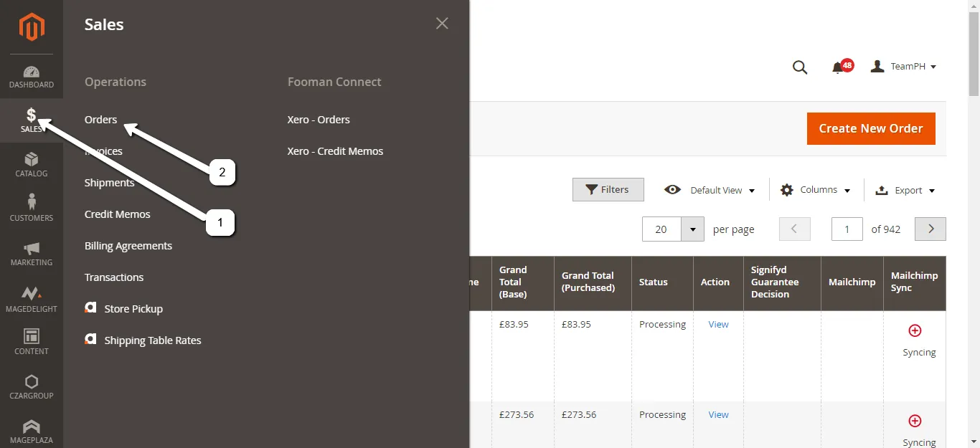Open the Marketing sidebar menu
The image size is (980, 448).
point(32,254)
